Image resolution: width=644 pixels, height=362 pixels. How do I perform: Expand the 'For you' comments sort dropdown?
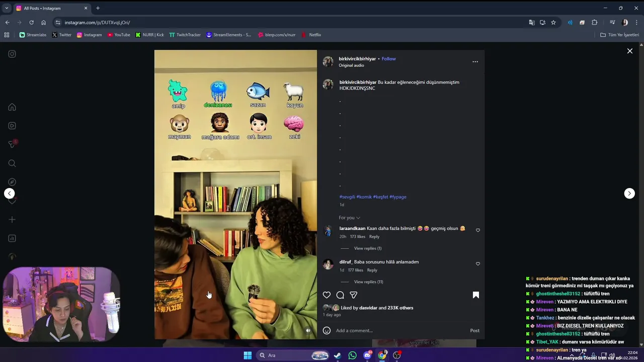(349, 218)
